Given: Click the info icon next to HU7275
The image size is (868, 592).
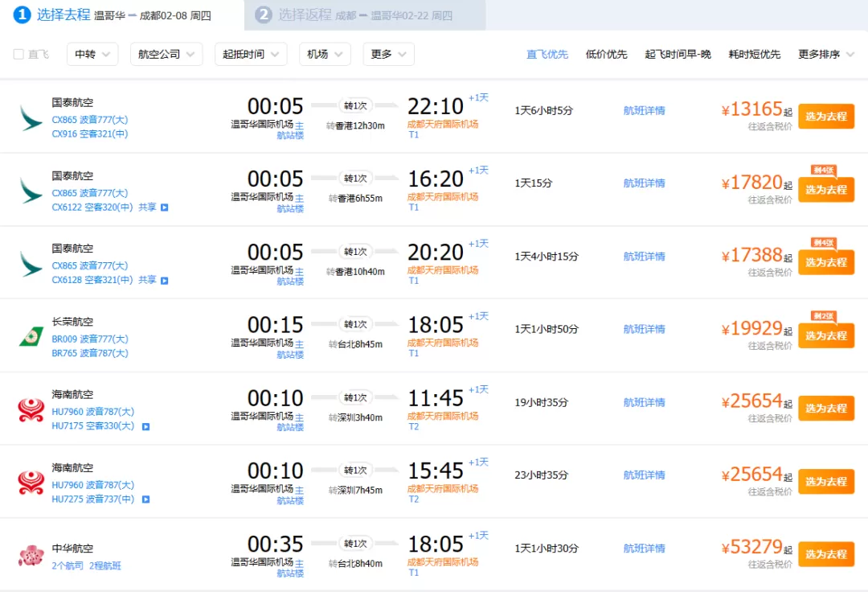Looking at the screenshot, I should (x=146, y=499).
